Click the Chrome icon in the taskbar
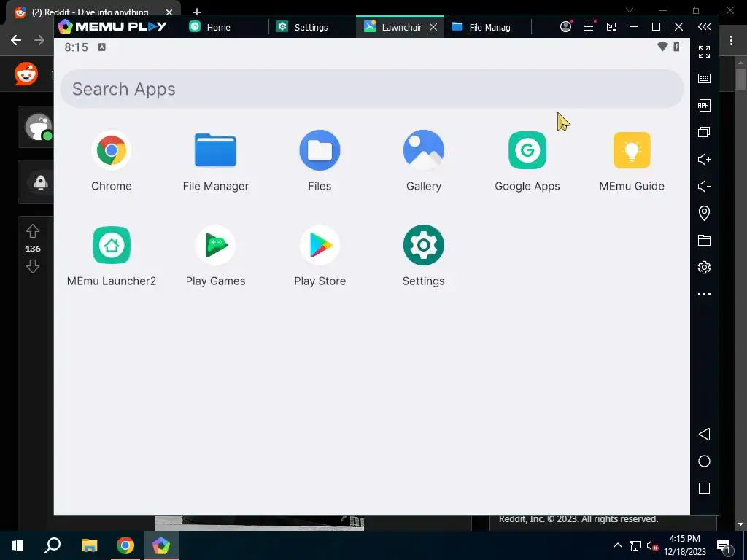Image resolution: width=747 pixels, height=560 pixels. pos(125,545)
